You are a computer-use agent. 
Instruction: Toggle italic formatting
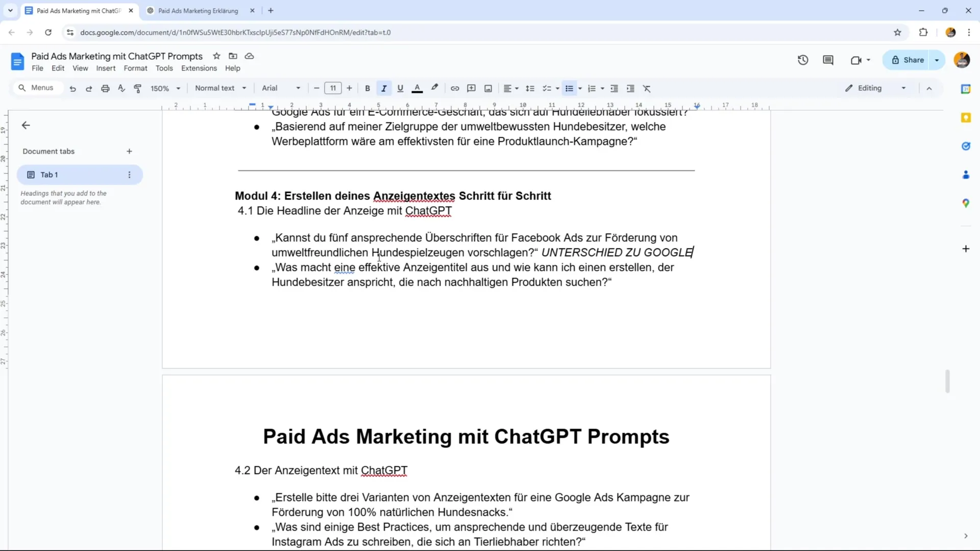(384, 88)
